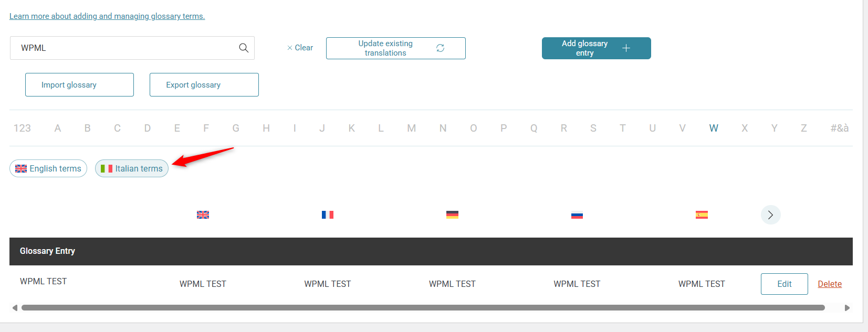Click the refresh icon in Update existing translations

440,48
